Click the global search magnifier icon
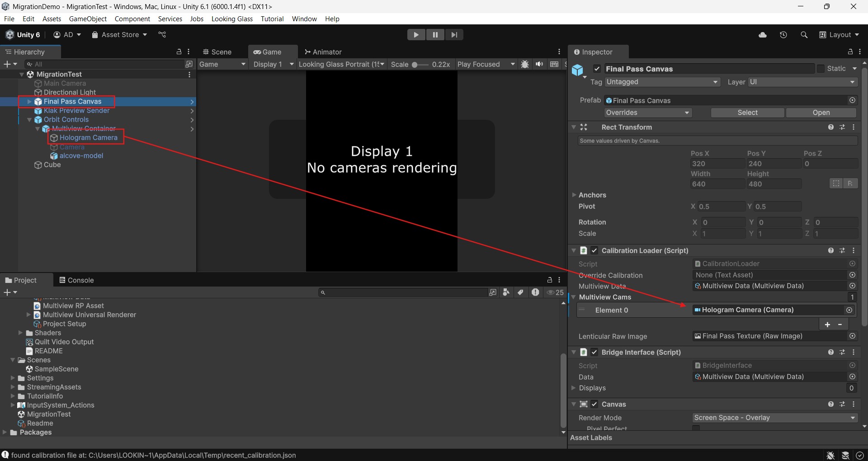This screenshot has width=868, height=461. point(804,35)
